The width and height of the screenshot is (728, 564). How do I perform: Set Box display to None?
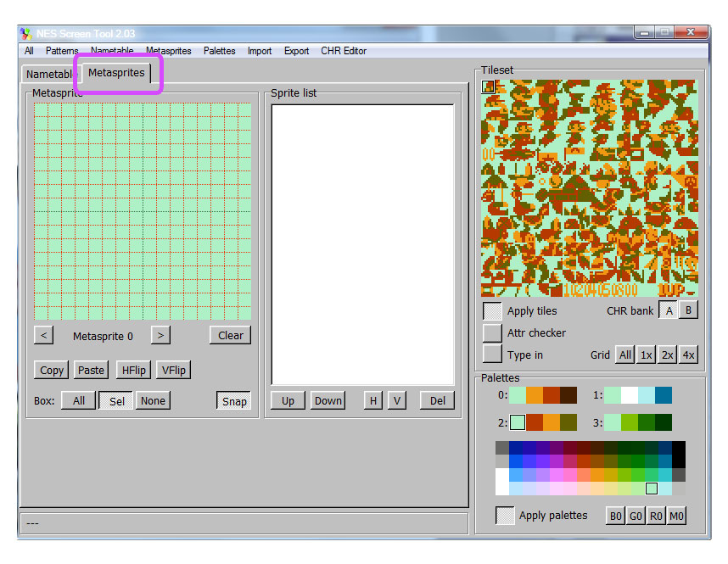point(153,400)
